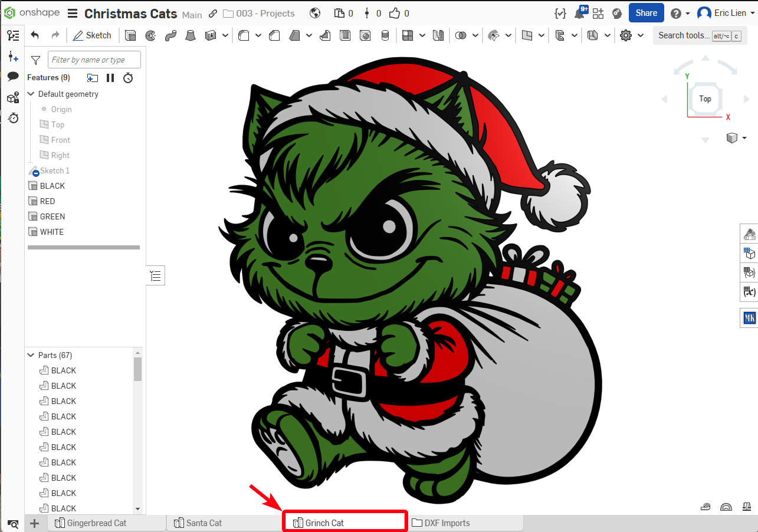Collapse the Default geometry tree
Image resolution: width=758 pixels, height=532 pixels.
(x=31, y=94)
